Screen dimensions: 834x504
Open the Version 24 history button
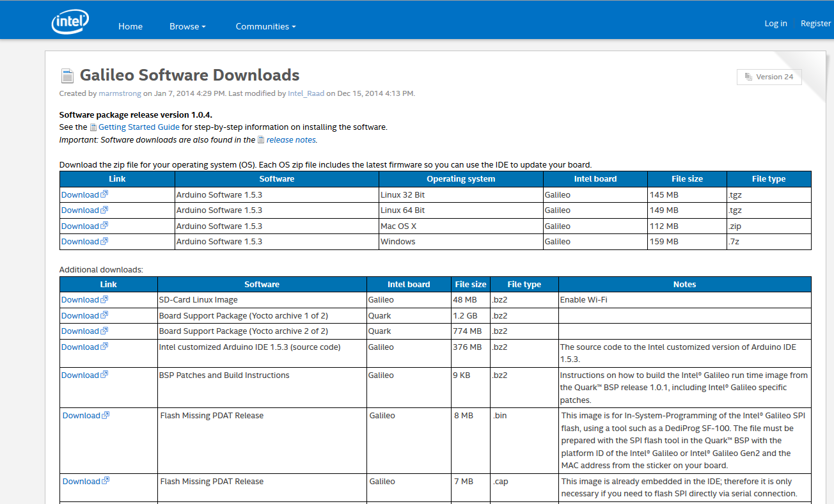pyautogui.click(x=769, y=76)
